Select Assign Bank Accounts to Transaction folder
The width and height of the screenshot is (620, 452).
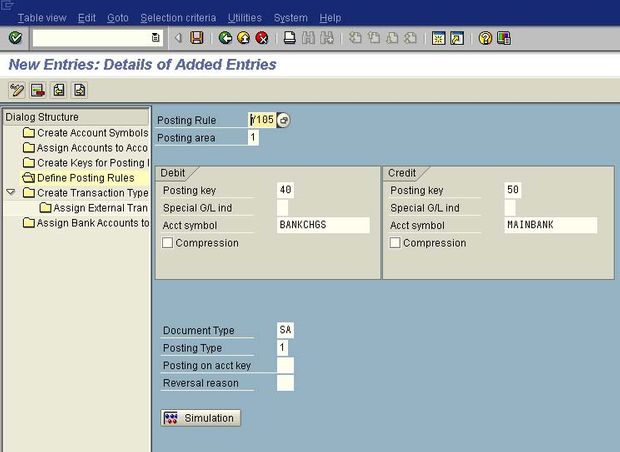click(85, 223)
